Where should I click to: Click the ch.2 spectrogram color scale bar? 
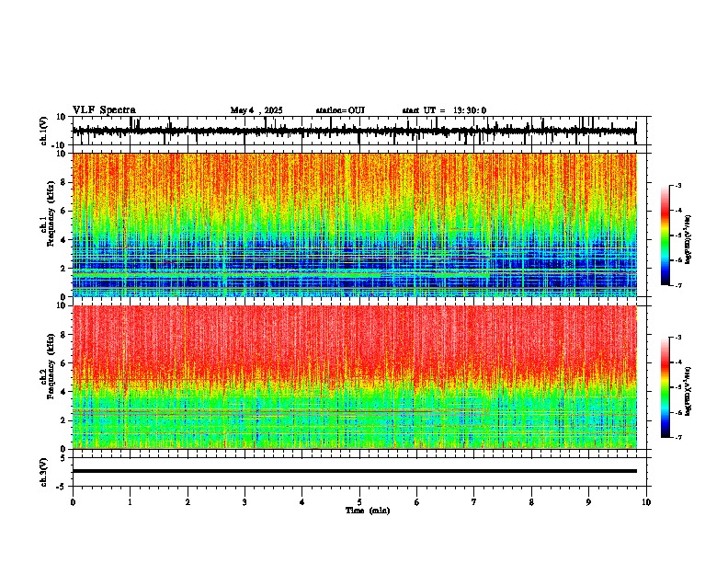(665, 387)
